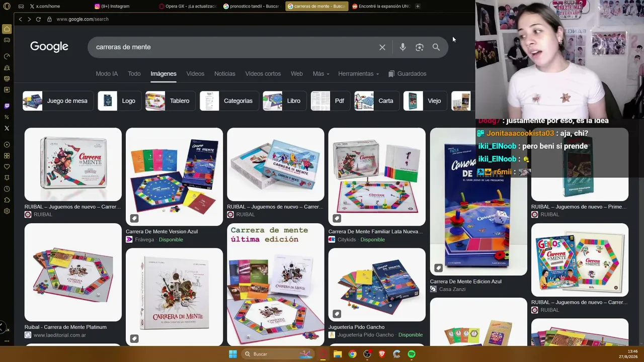The height and width of the screenshot is (362, 644).
Task: Open the Guardados saved items link
Action: (408, 74)
